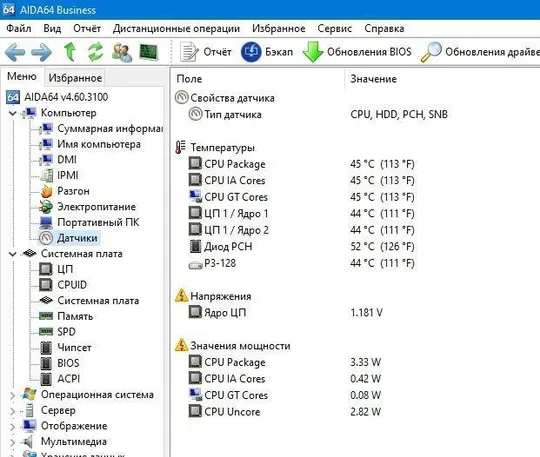Click the Напряжения warning icon
The image size is (540, 457).
coord(181,296)
